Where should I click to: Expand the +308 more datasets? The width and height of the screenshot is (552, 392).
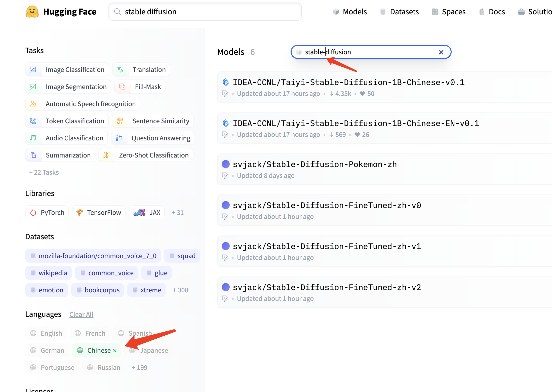point(180,290)
